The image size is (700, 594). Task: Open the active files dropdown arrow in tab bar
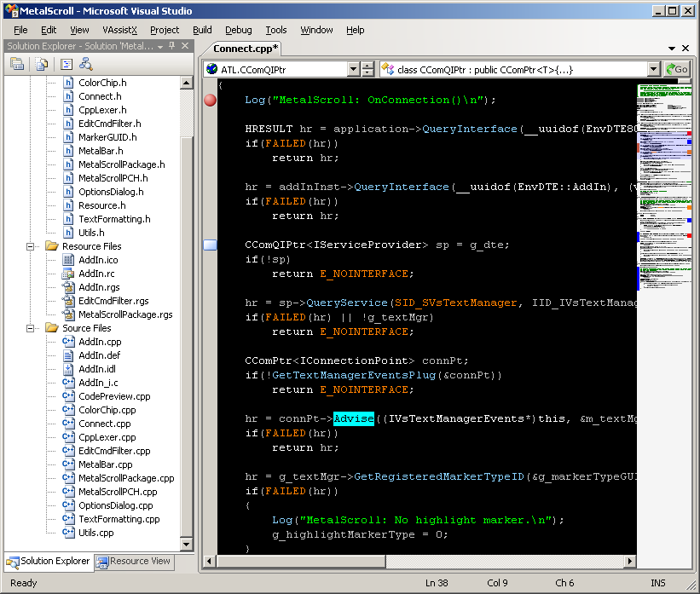pyautogui.click(x=672, y=49)
